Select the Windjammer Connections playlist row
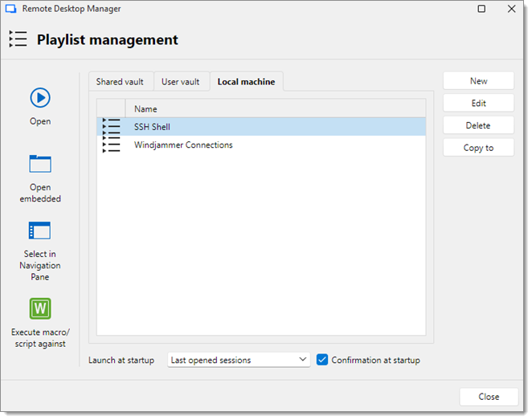532x420 pixels. point(261,145)
